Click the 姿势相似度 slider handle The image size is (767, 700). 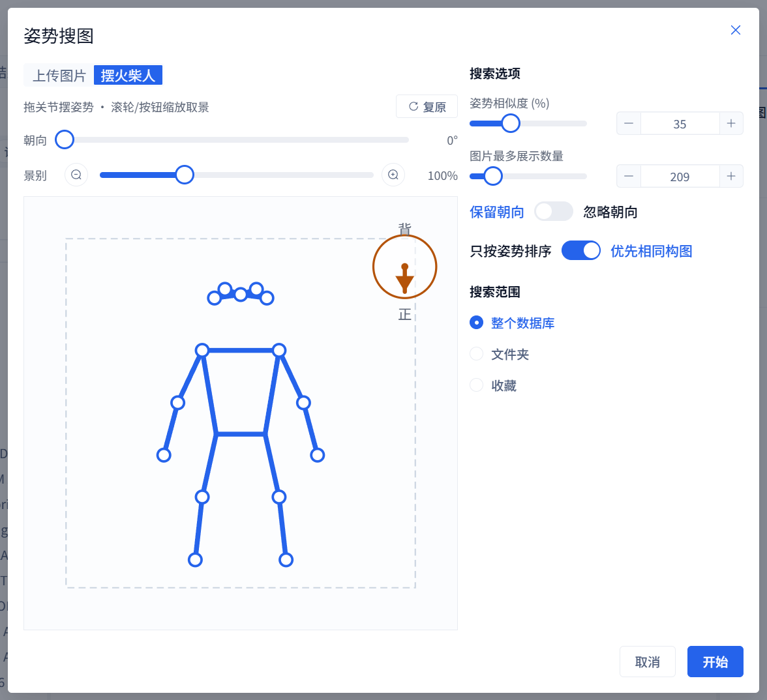511,123
